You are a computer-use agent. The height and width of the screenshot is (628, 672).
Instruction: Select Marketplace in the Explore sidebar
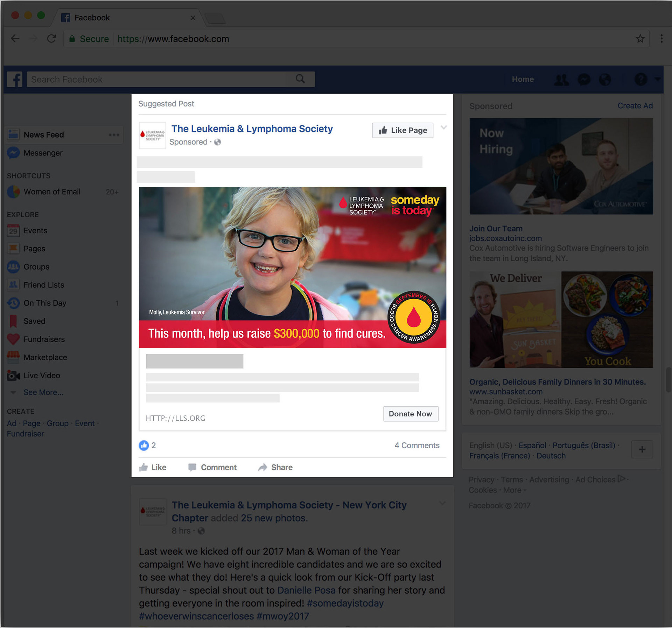pyautogui.click(x=45, y=357)
